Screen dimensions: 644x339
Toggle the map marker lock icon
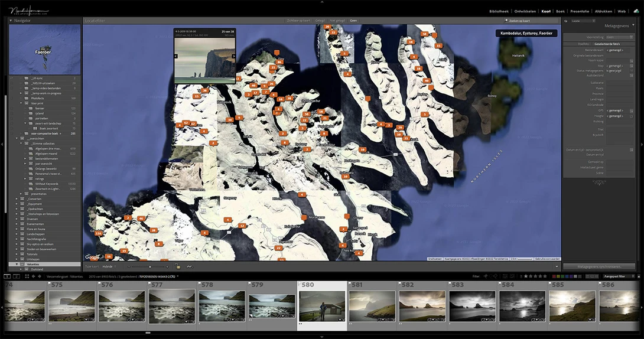point(177,266)
